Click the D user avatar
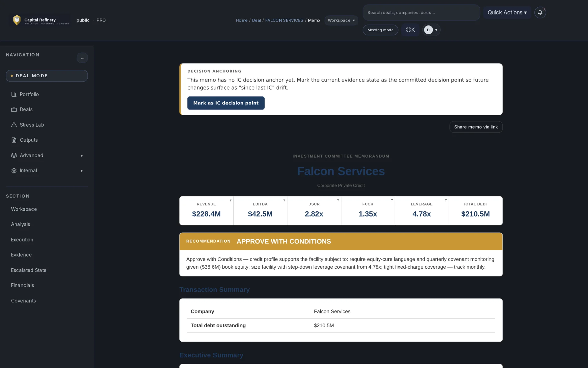The image size is (588, 368). coord(428,30)
